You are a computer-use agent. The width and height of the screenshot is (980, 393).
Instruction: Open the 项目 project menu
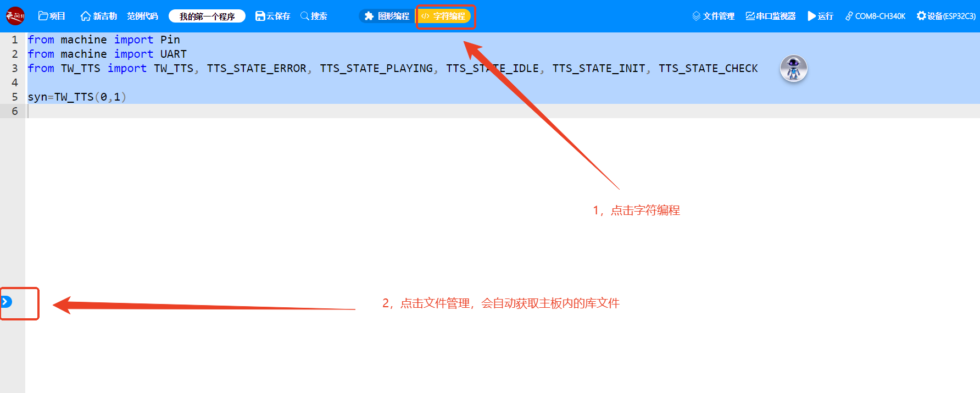[x=52, y=16]
